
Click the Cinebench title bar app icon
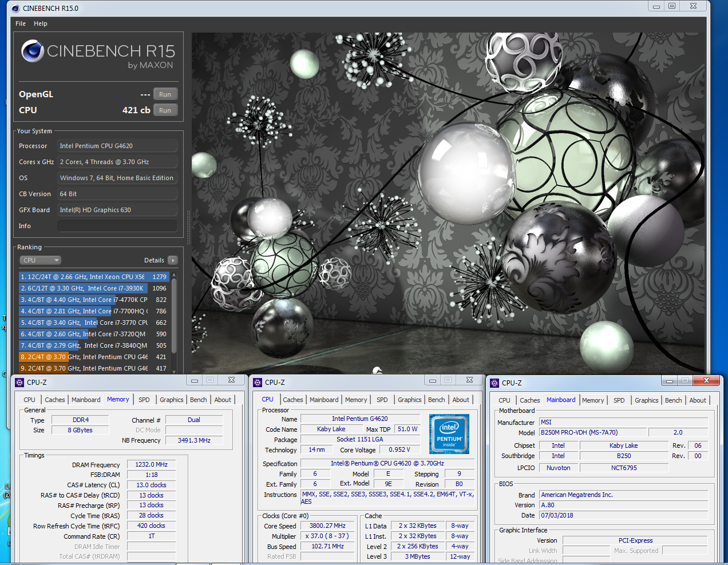coord(15,8)
